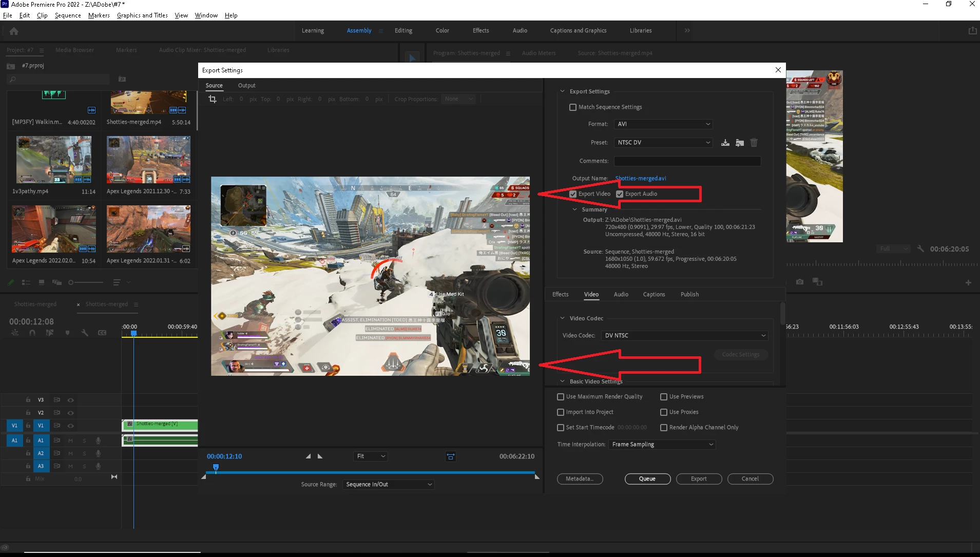Open the Effects tab in Export Settings
Viewport: 980px width, 557px height.
coord(560,295)
